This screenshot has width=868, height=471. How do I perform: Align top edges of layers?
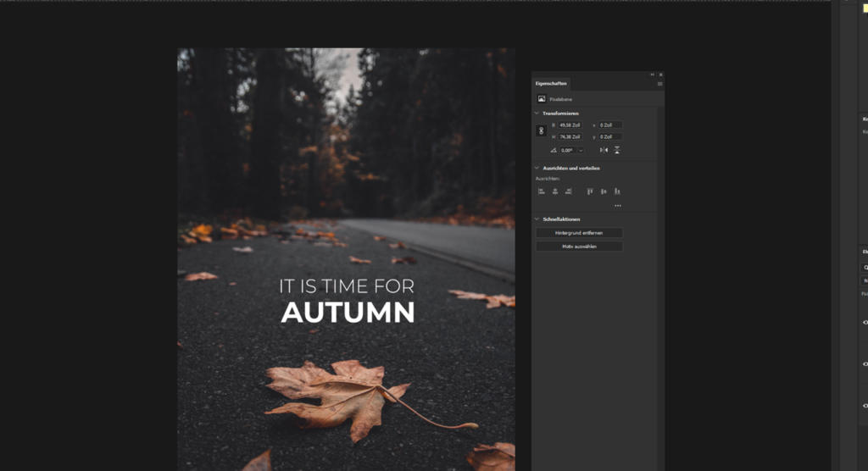coord(590,191)
